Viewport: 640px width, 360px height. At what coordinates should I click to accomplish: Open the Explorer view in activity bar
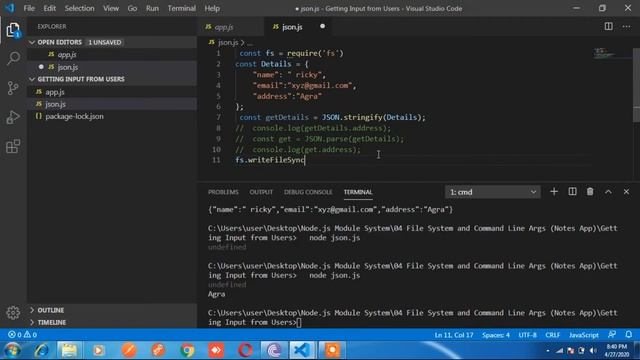tap(13, 29)
